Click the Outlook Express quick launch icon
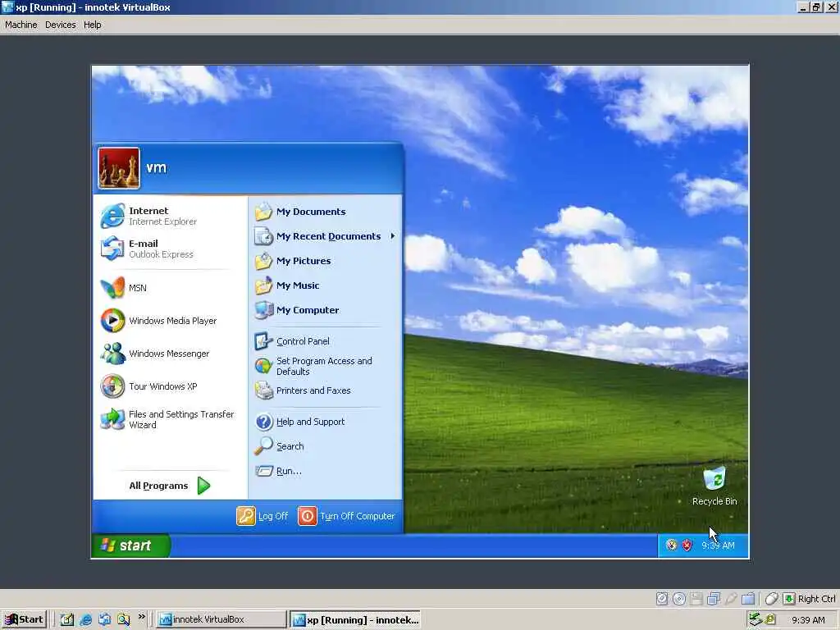This screenshot has height=630, width=840. pyautogui.click(x=104, y=619)
